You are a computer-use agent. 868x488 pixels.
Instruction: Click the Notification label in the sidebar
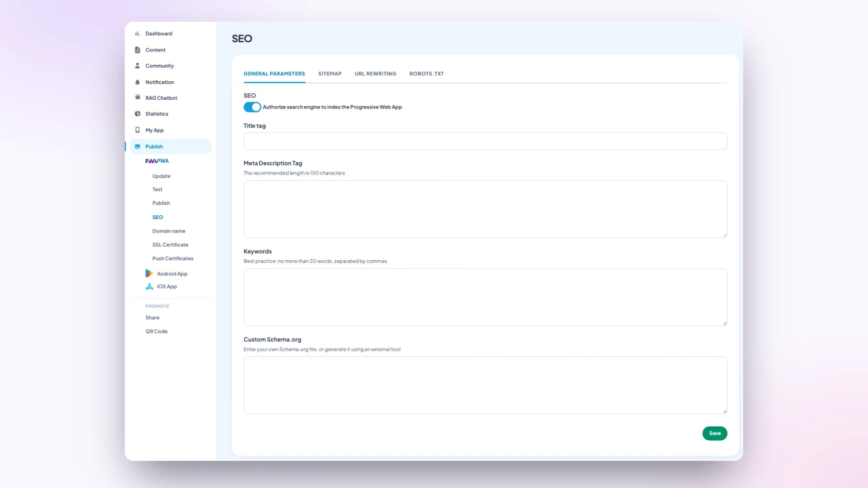coord(159,82)
